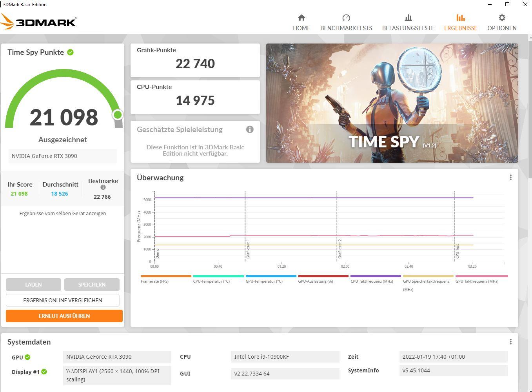
Task: Click the Display1 resolution value field
Action: coord(117,375)
